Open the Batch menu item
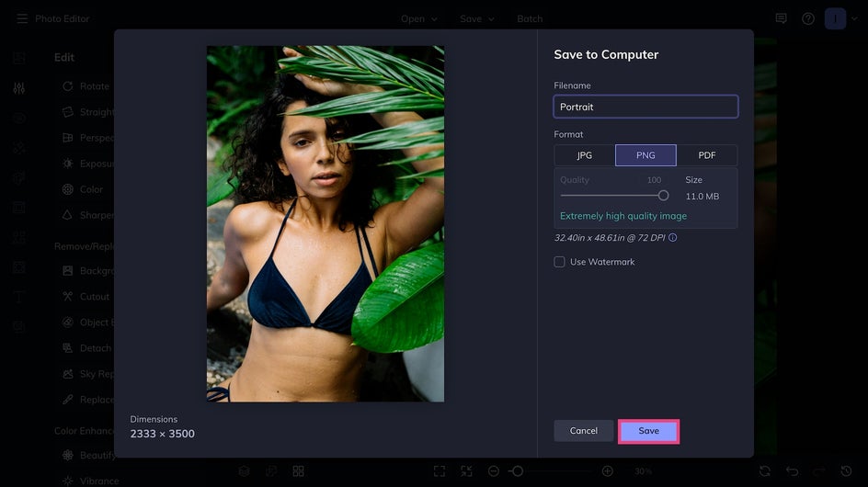The height and width of the screenshot is (487, 868). click(530, 18)
